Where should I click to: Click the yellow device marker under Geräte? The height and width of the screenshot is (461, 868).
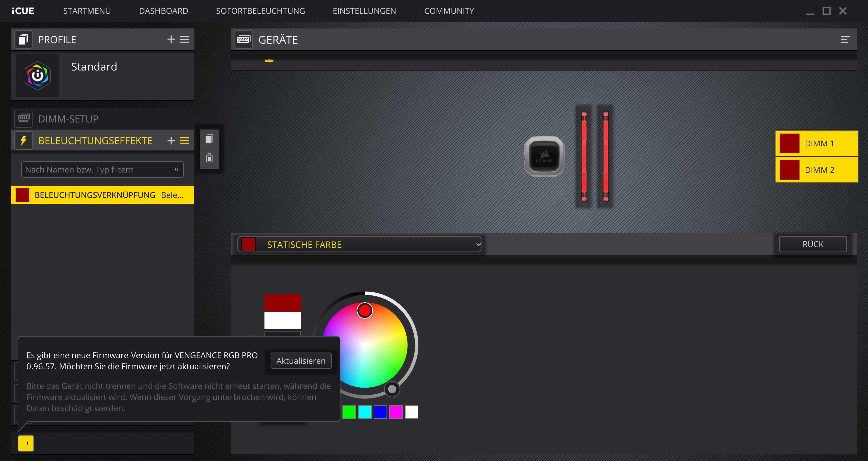point(269,61)
